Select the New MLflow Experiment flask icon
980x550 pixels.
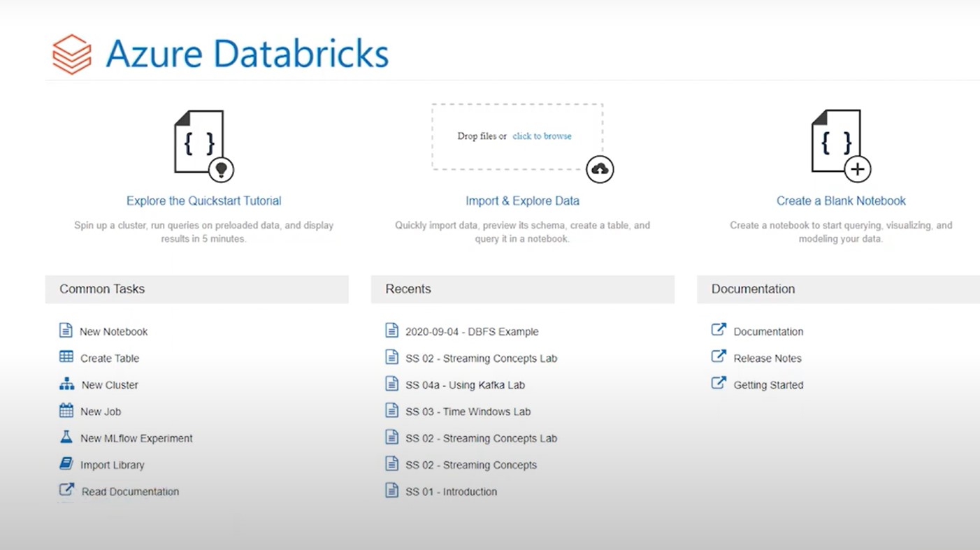coord(66,437)
